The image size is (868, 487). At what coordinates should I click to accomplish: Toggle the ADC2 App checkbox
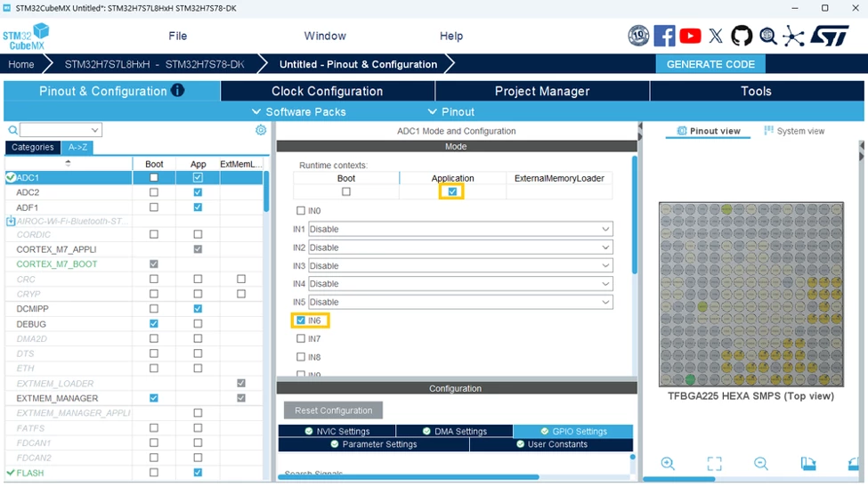click(x=198, y=192)
